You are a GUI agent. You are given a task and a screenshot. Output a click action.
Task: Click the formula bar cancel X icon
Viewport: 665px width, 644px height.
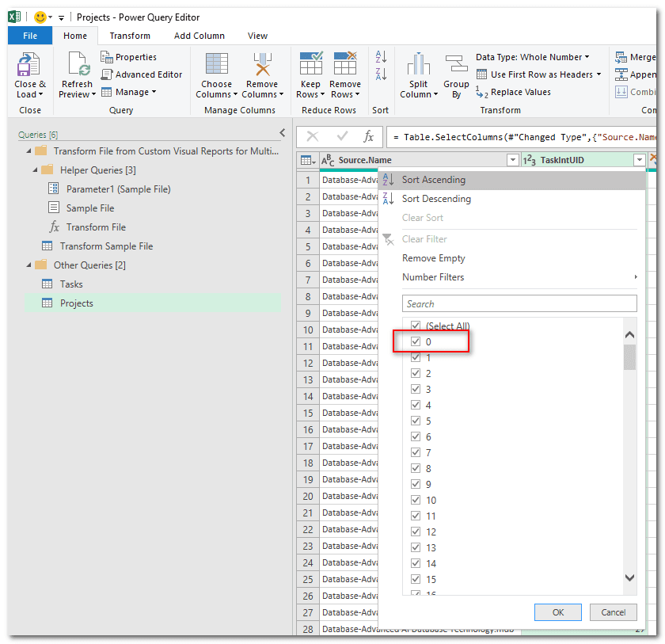pyautogui.click(x=313, y=136)
